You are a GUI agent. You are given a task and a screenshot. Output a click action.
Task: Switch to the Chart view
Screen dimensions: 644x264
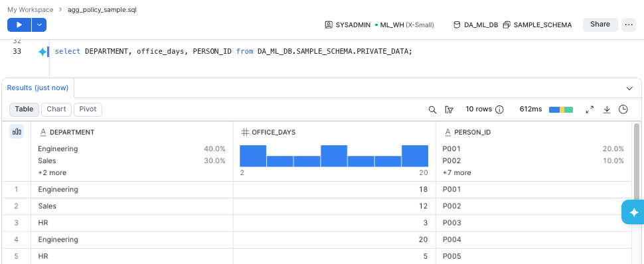56,109
